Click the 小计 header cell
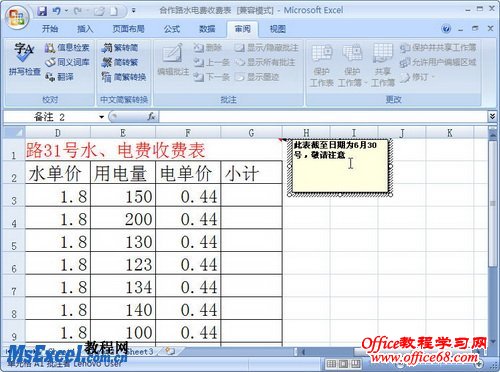Image resolution: width=500 pixels, height=372 pixels. coord(251,173)
